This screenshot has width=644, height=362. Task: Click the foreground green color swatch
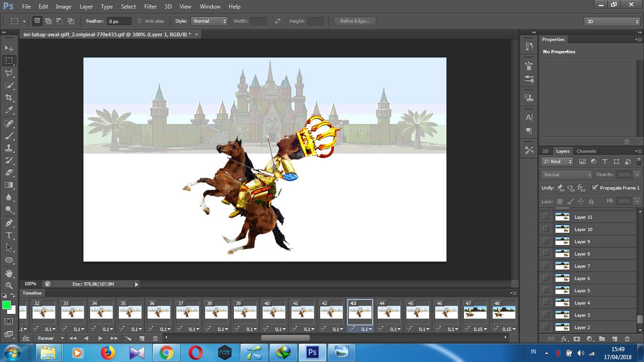click(7, 305)
